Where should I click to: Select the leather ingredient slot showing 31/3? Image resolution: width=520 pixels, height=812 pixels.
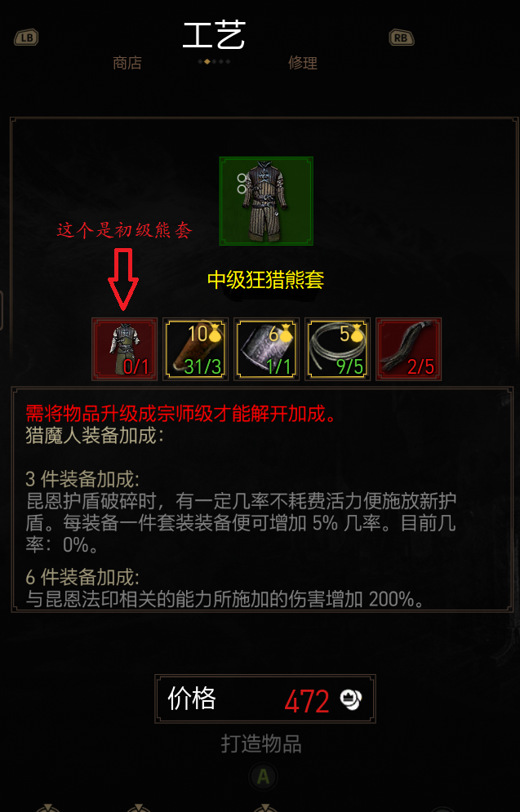195,349
